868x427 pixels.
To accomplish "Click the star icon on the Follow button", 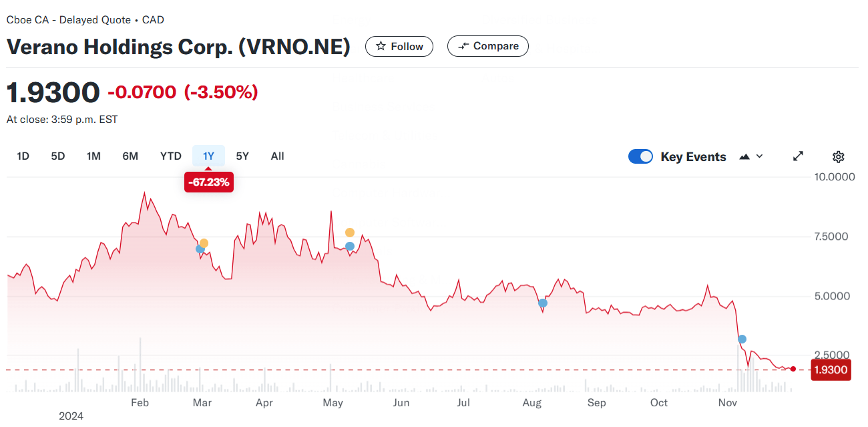I will (x=381, y=46).
